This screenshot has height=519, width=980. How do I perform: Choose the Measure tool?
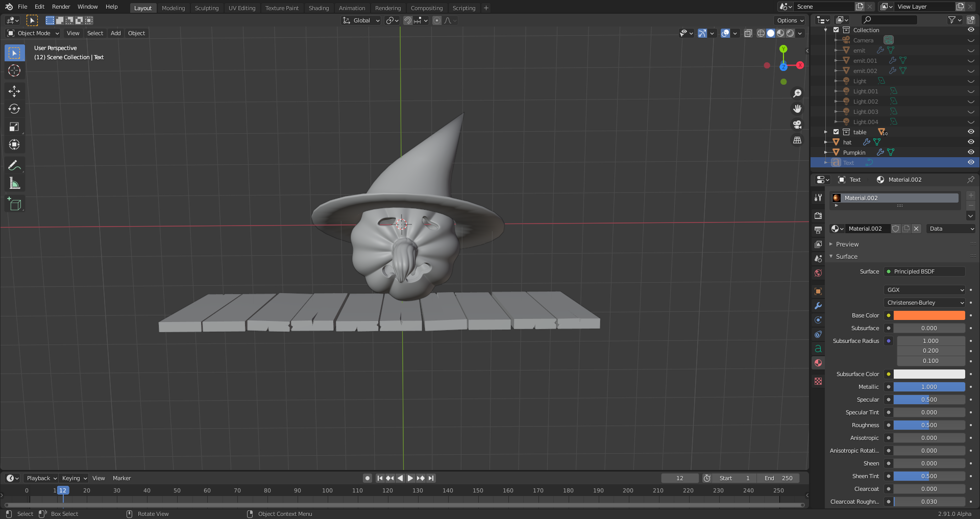[x=14, y=183]
